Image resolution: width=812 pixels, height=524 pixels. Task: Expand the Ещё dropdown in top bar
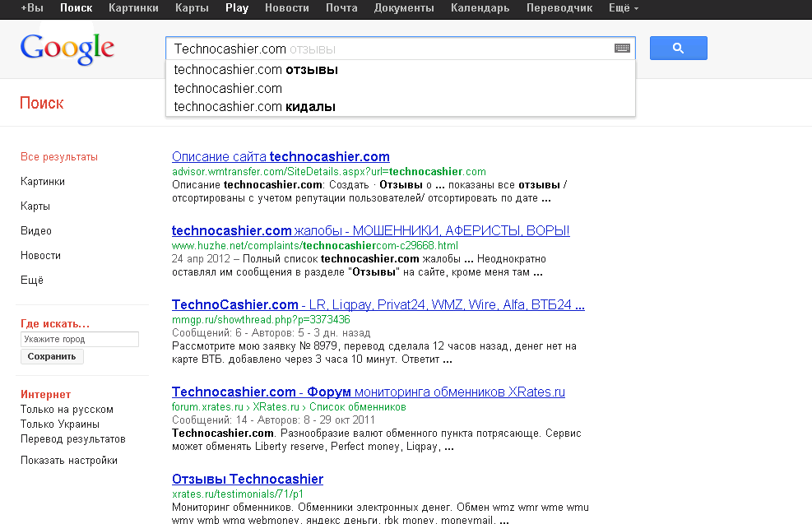(x=624, y=7)
